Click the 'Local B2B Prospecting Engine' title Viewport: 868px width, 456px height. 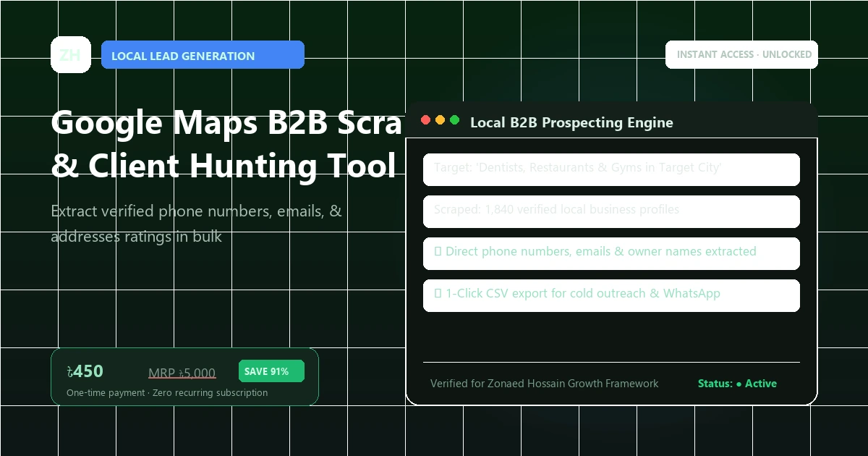(571, 122)
